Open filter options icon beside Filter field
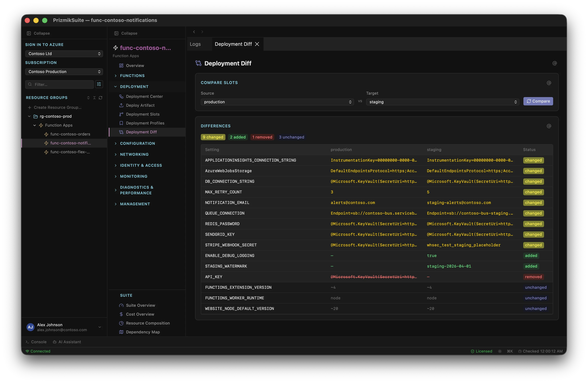588x383 pixels. (99, 84)
